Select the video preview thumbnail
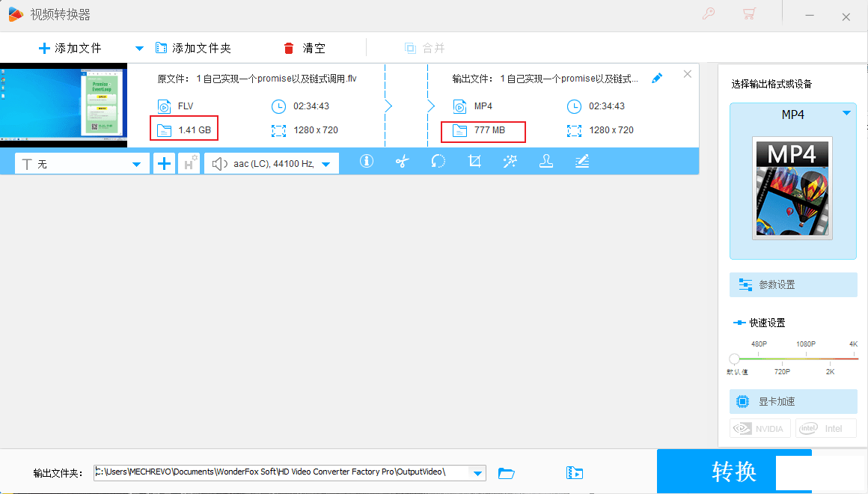 pos(64,106)
